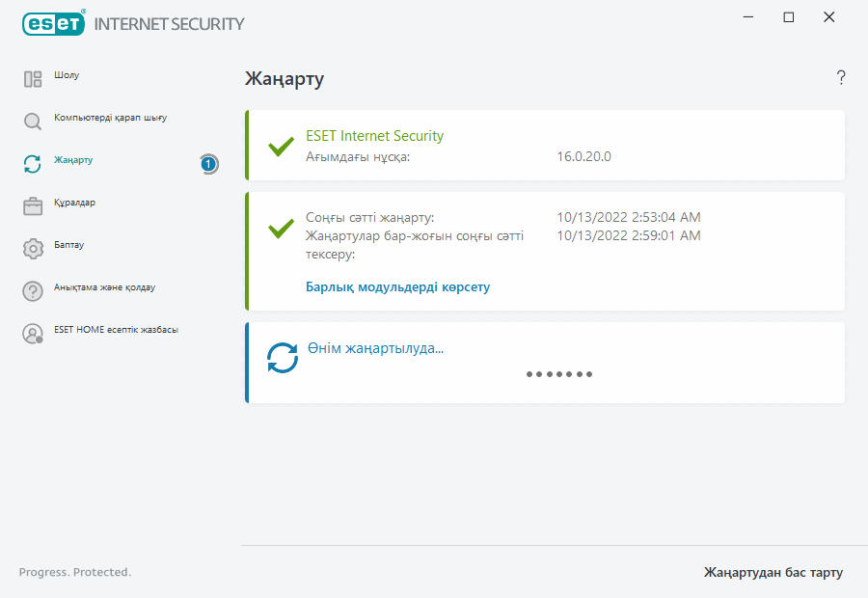Click the Баптау gear icon
The image size is (868, 598).
[x=33, y=249]
